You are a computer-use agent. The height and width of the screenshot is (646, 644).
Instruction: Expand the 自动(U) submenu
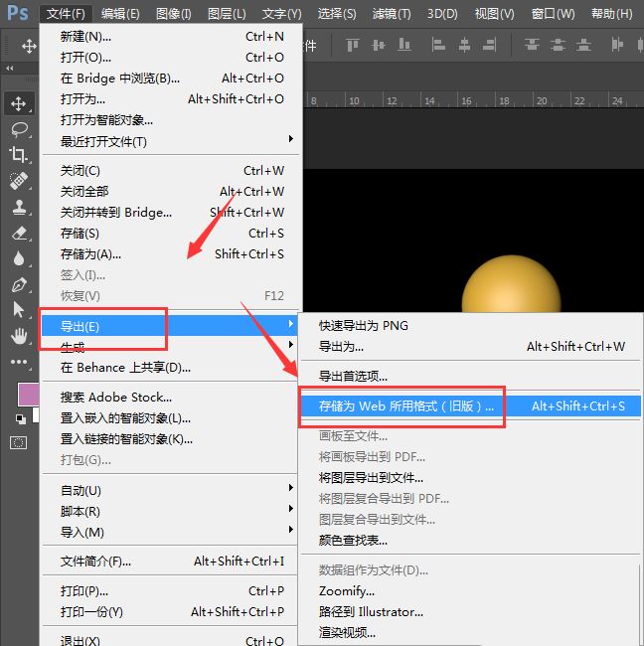pos(170,490)
